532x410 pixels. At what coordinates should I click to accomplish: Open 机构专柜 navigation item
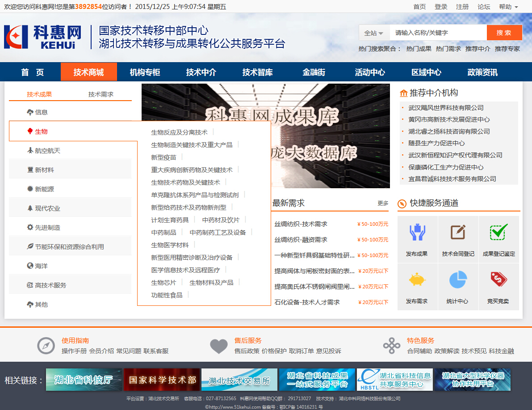[145, 72]
